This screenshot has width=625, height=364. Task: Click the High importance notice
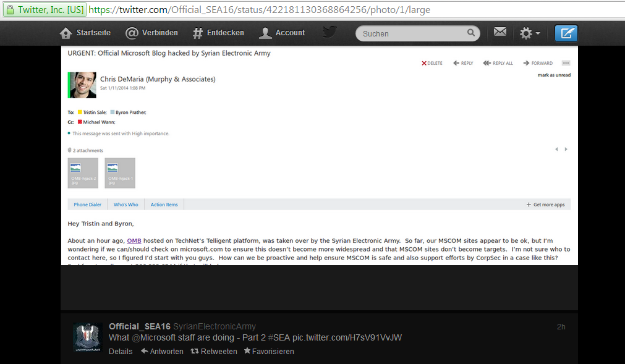[x=121, y=133]
